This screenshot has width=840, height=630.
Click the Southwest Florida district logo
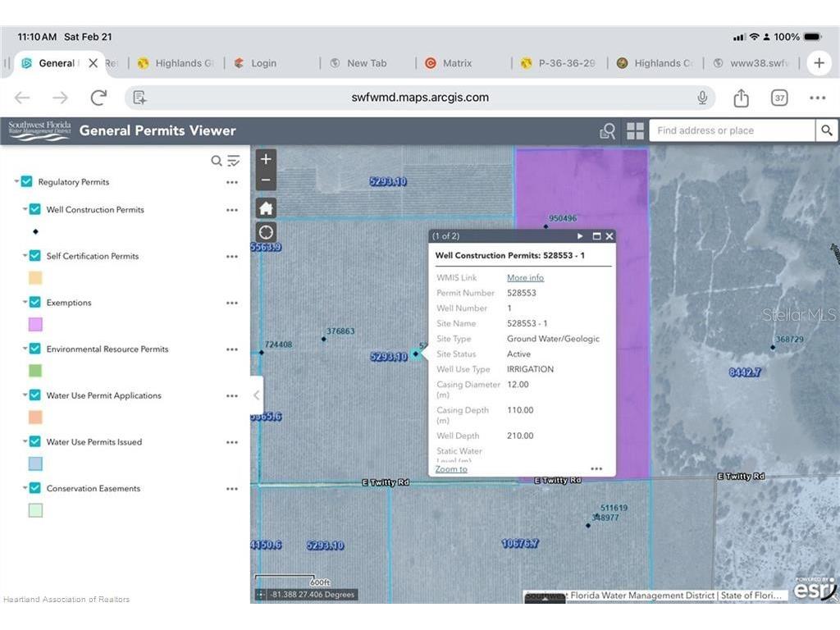tap(39, 130)
